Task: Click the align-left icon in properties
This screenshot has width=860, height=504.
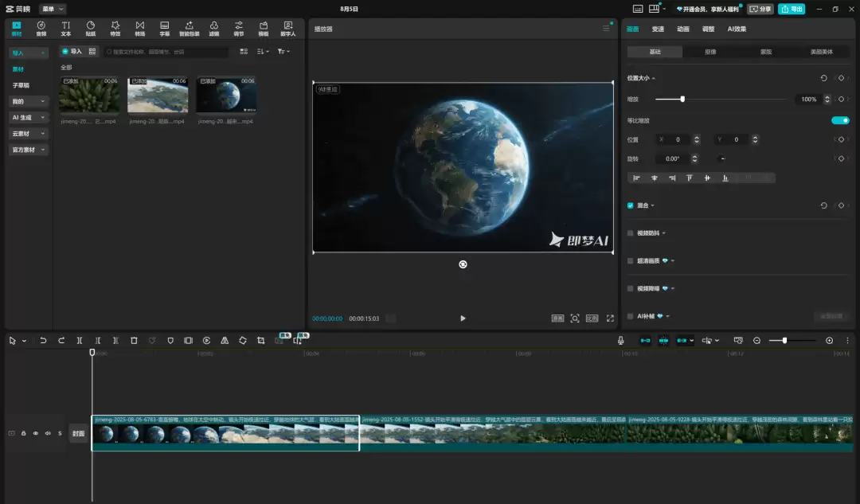Action: (x=637, y=178)
